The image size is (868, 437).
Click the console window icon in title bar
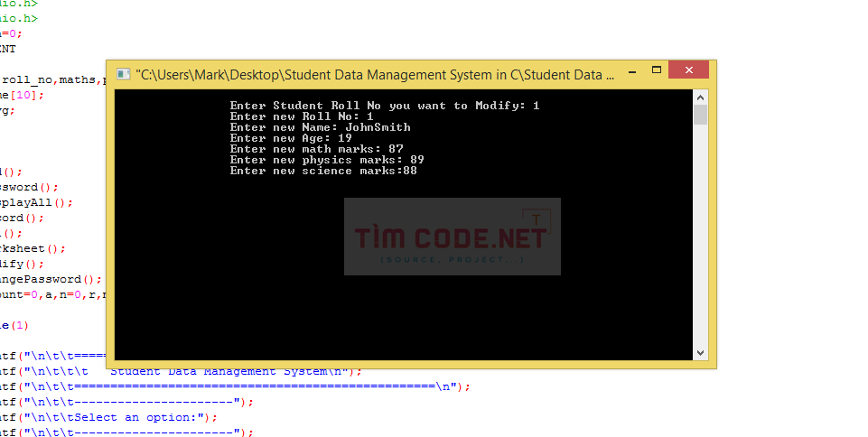click(123, 74)
